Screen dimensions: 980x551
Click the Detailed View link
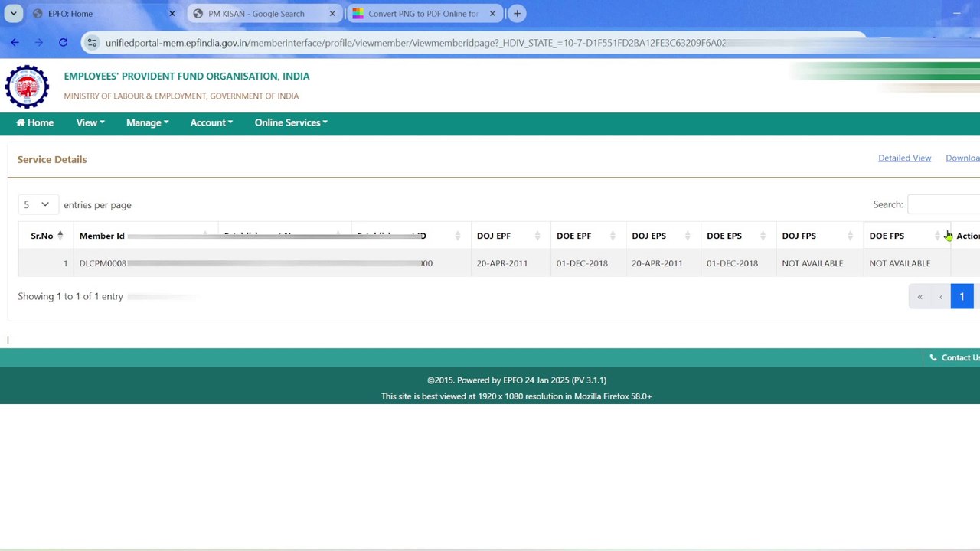(x=904, y=158)
